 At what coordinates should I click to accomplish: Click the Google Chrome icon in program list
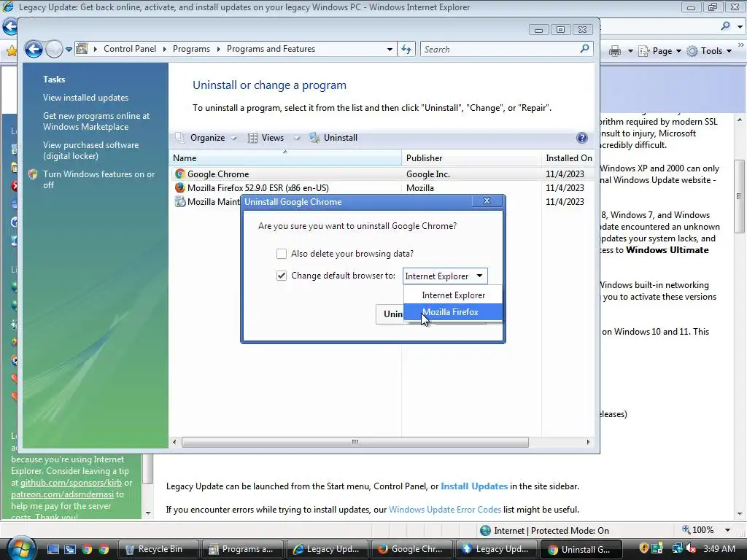point(179,174)
